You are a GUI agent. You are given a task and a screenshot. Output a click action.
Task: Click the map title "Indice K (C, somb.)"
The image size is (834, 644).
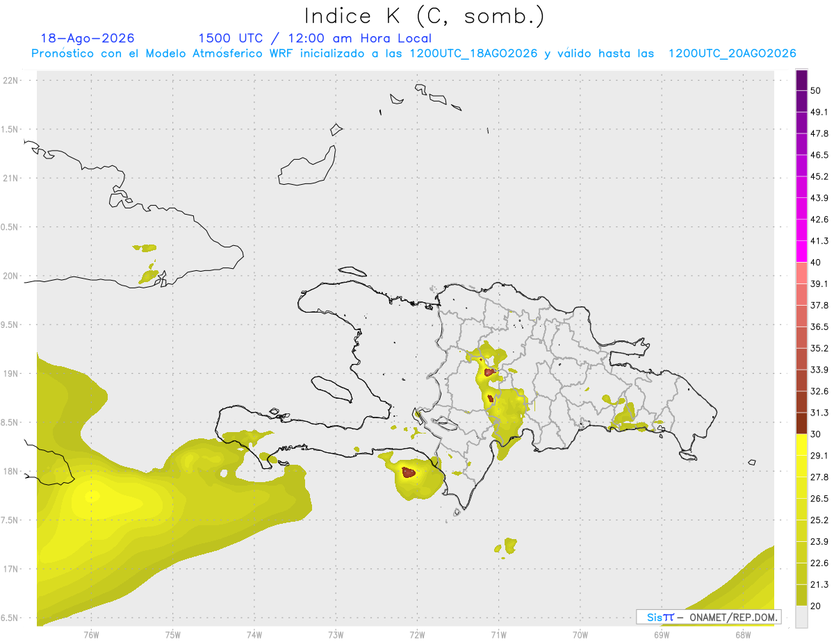[425, 16]
